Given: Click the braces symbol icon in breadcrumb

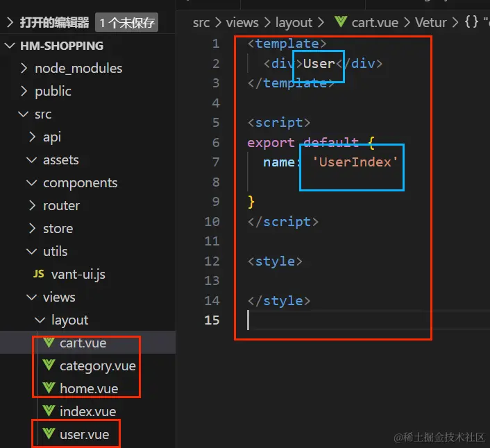Looking at the screenshot, I should 471,22.
